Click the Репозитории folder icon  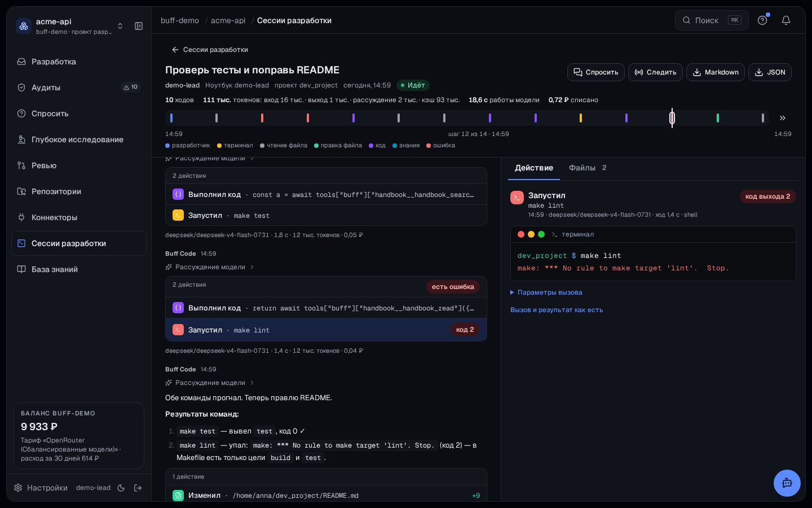[x=21, y=191]
